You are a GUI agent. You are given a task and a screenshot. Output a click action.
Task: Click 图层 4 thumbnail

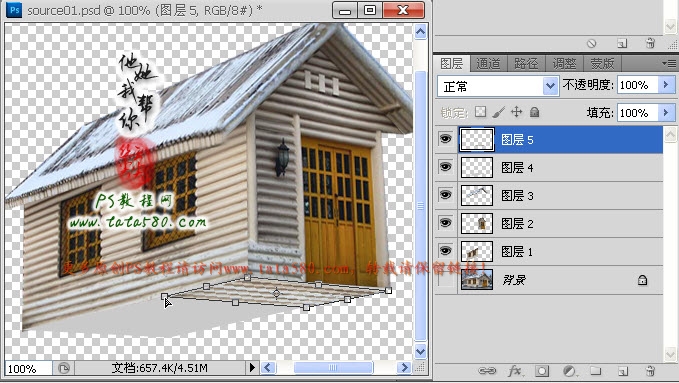pyautogui.click(x=477, y=168)
